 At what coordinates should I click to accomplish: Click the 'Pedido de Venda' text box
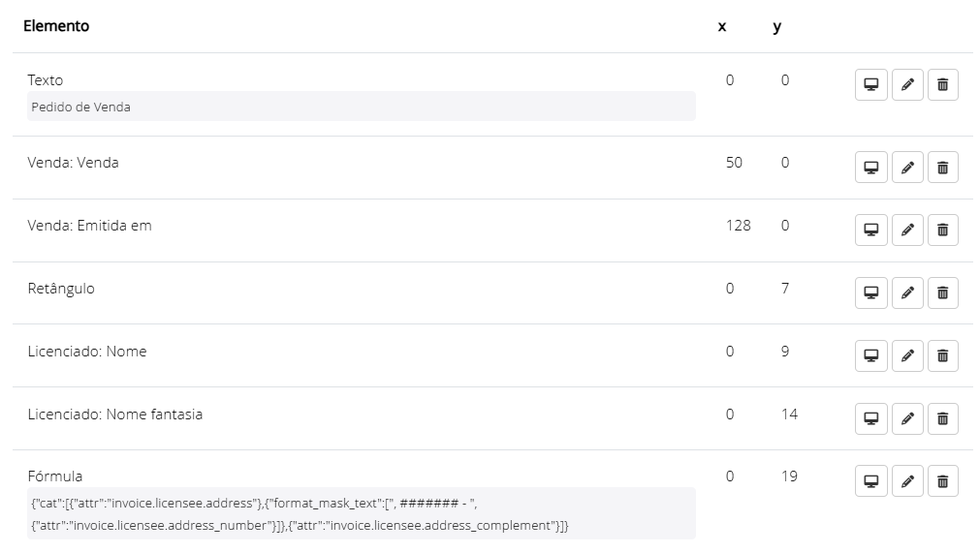tap(361, 107)
